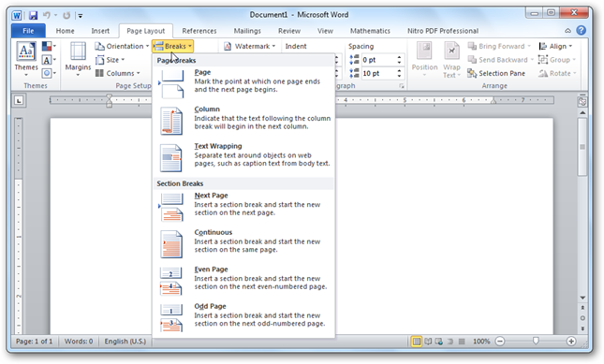Switch to Print Layout view in status bar
The image size is (604, 364).
416,342
